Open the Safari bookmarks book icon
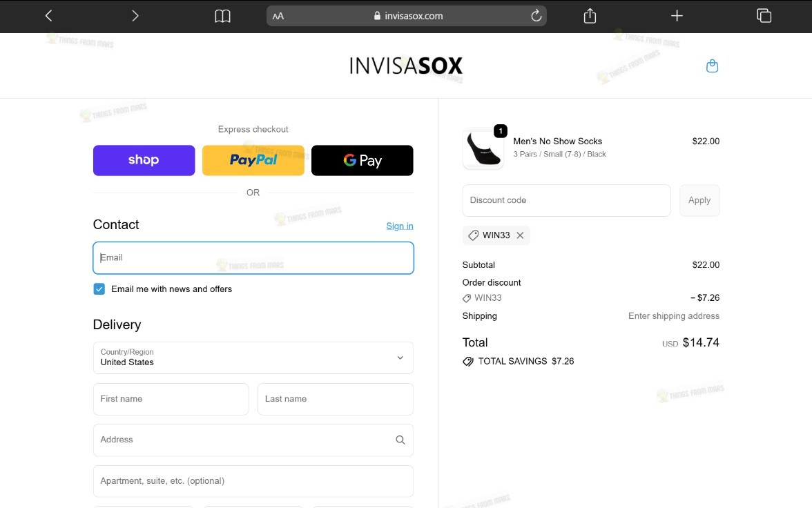812x508 pixels. (222, 16)
